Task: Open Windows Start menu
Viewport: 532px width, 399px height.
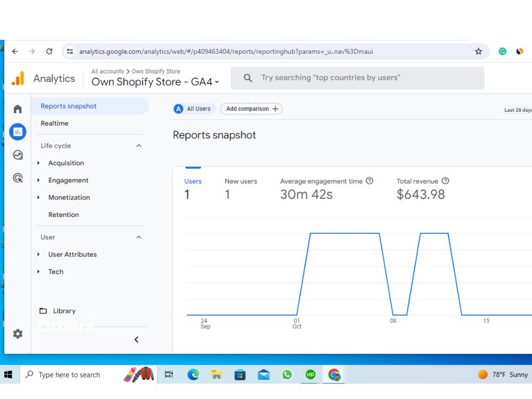Action: pyautogui.click(x=8, y=375)
